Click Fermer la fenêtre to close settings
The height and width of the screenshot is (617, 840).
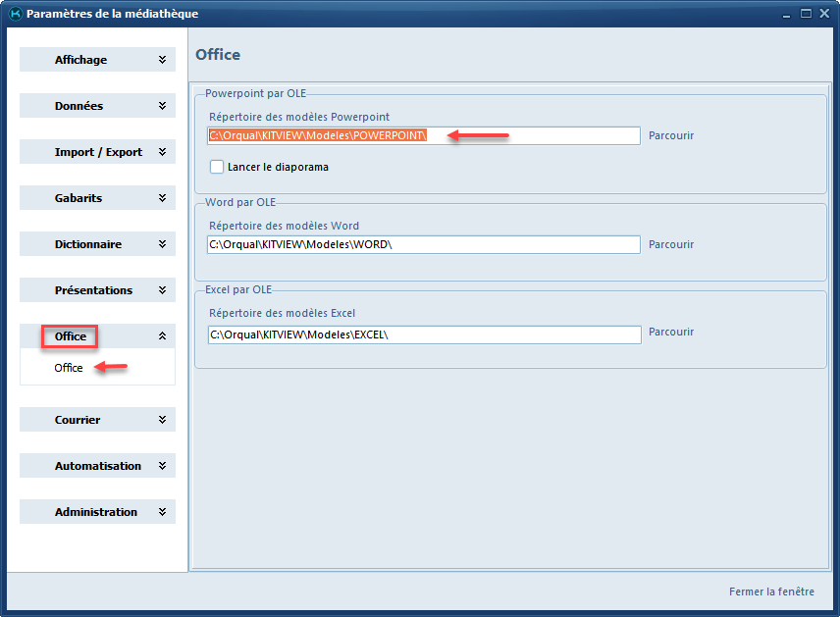771,591
